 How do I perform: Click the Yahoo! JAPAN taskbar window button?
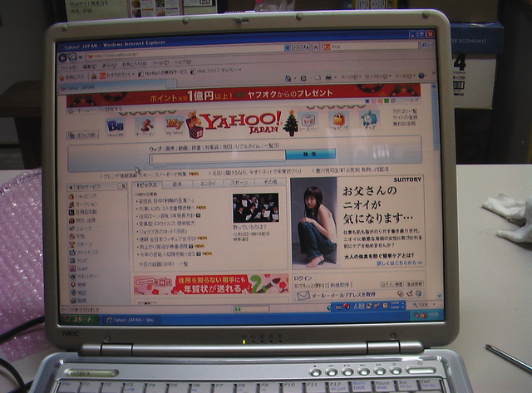click(131, 320)
